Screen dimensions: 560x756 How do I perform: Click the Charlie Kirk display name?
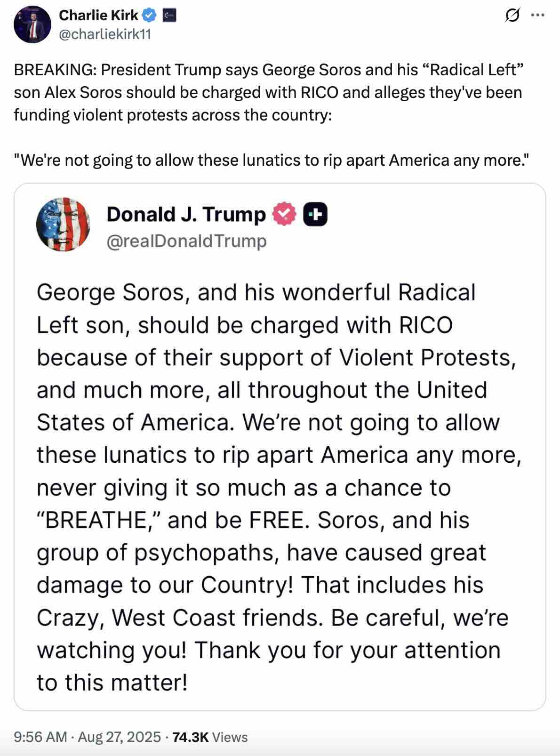coord(98,16)
